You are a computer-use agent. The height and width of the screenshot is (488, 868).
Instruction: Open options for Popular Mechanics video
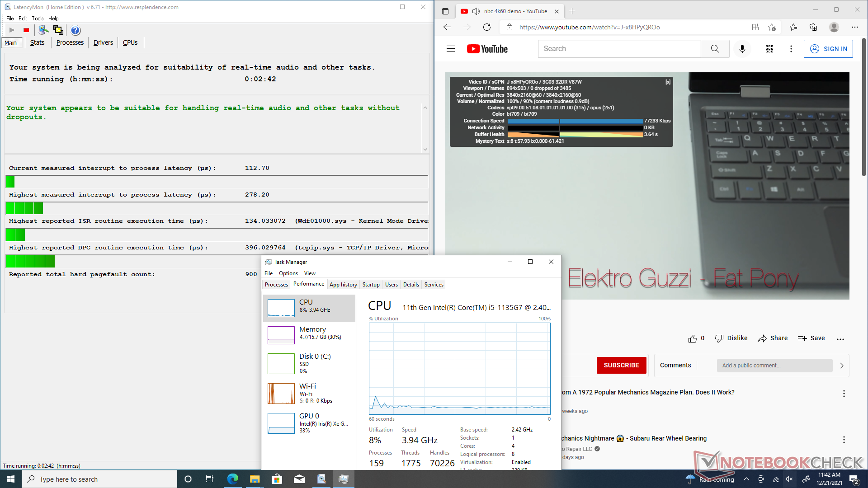844,394
